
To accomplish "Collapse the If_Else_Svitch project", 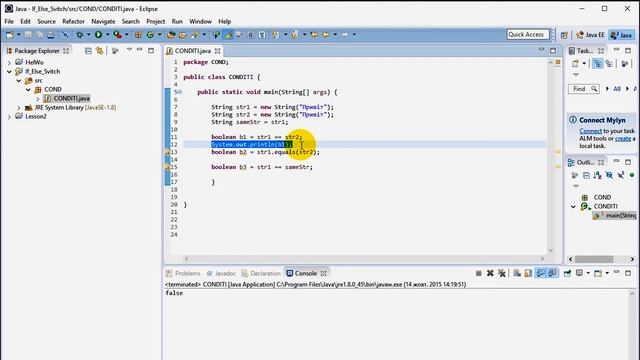I will tap(9, 71).
